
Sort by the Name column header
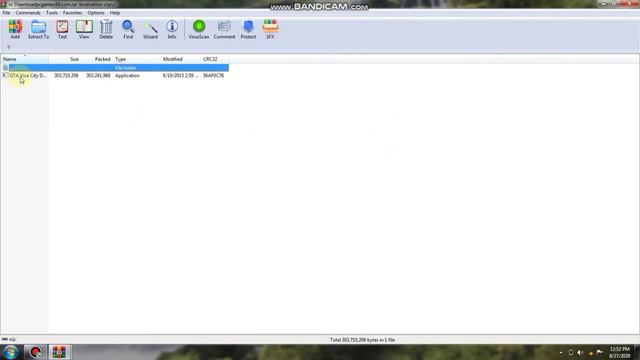[25, 59]
